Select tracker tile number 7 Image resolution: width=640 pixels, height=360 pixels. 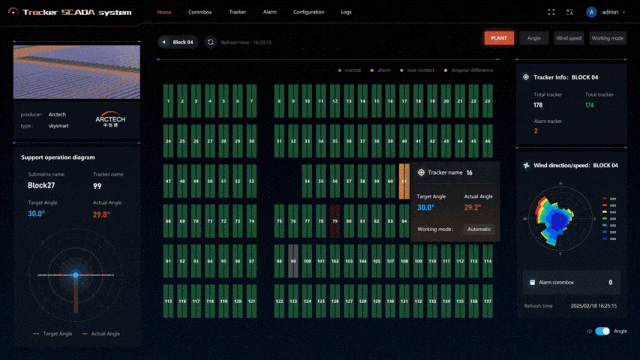tap(251, 101)
